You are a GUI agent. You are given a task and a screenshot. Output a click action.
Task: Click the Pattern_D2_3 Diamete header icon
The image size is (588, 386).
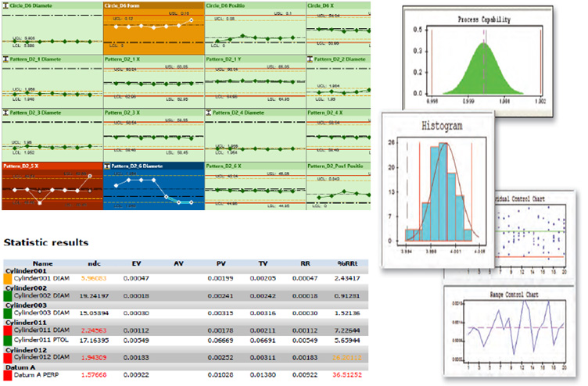pos(5,113)
